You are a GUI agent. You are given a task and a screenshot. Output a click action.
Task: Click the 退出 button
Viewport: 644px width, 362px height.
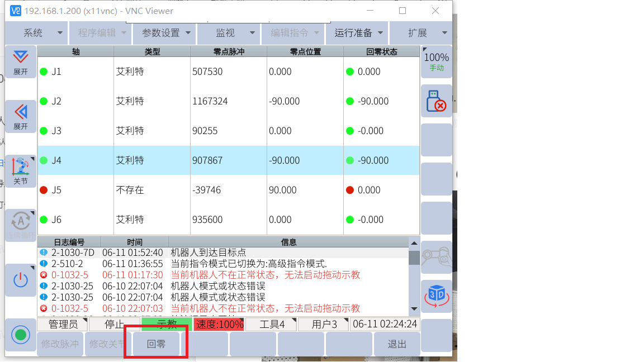point(397,344)
